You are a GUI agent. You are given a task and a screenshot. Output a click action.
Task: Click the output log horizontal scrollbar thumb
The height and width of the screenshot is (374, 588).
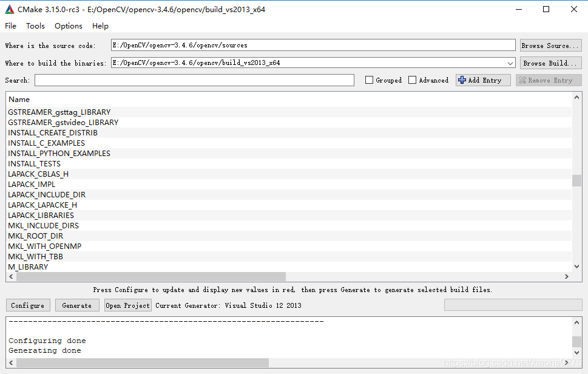(143, 362)
